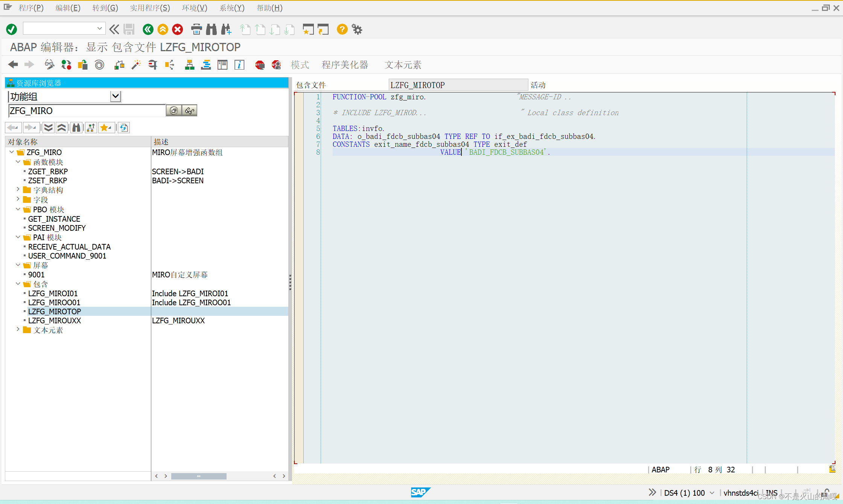Viewport: 843px width, 504px height.
Task: Collapse the PBO 模块 folder
Action: pyautogui.click(x=18, y=209)
